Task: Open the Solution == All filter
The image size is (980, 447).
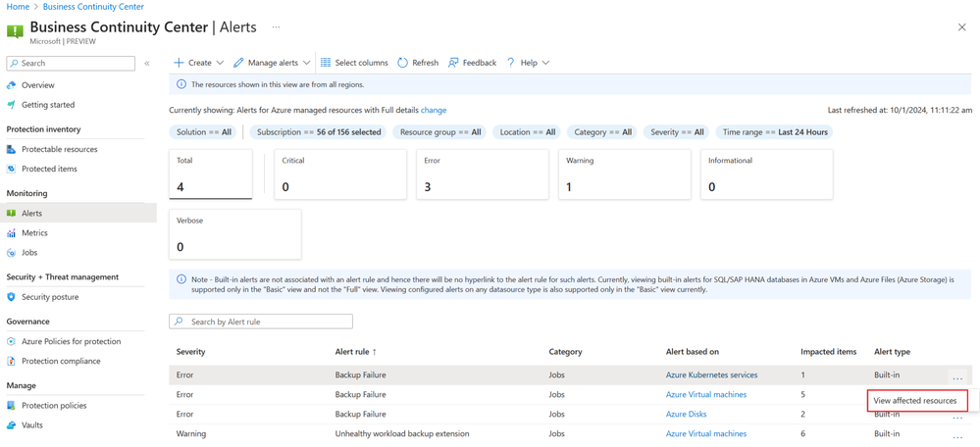Action: [x=203, y=132]
